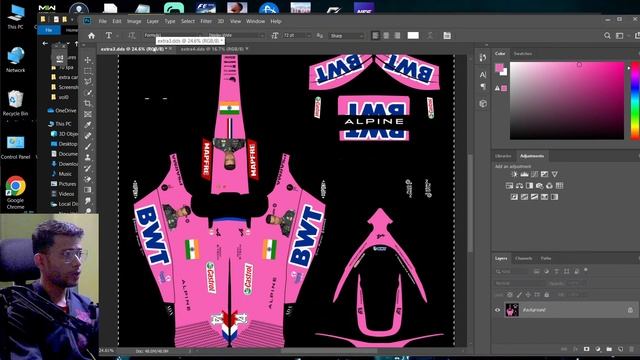Click inside the pink color picker field
Image resolution: width=640 pixels, height=360 pixels.
[x=567, y=101]
